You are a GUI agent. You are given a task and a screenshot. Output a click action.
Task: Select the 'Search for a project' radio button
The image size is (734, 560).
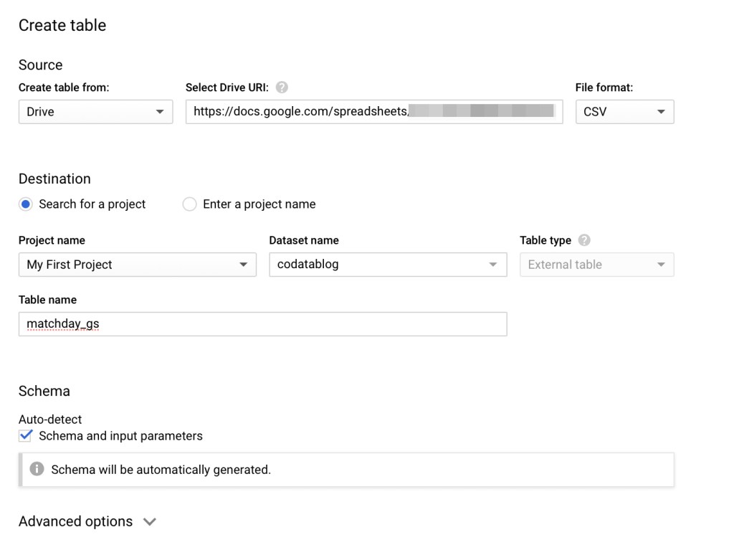pyautogui.click(x=26, y=204)
